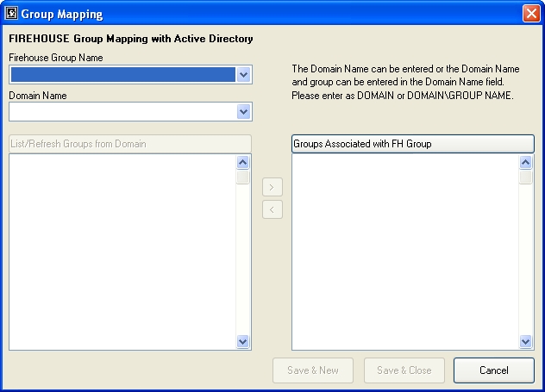Viewport: 545px width, 392px height.
Task: Move group right with the > arrow button
Action: [x=272, y=188]
